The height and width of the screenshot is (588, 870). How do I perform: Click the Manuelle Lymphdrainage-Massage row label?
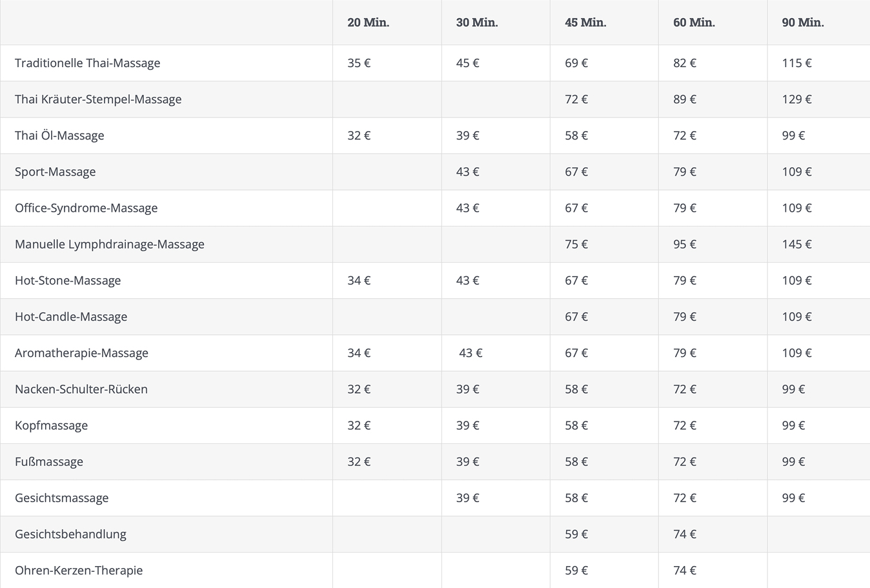(x=110, y=244)
